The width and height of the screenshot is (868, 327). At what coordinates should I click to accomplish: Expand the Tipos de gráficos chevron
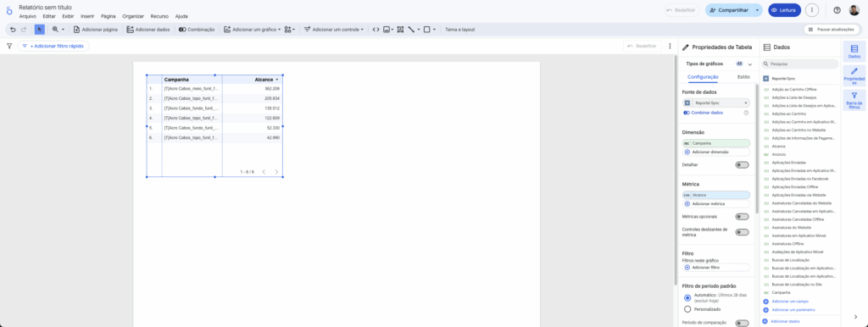click(x=749, y=64)
